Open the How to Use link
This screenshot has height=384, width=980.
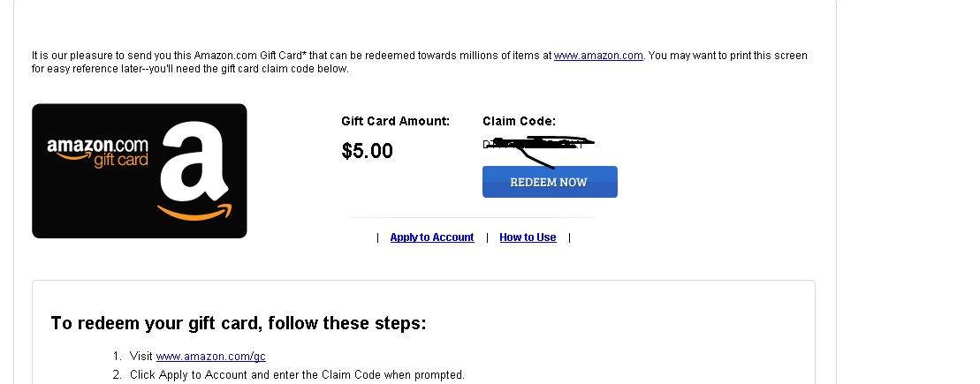point(528,237)
